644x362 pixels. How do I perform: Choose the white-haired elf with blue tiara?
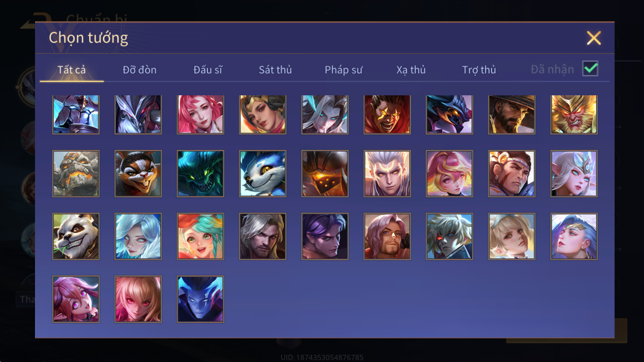point(574,174)
